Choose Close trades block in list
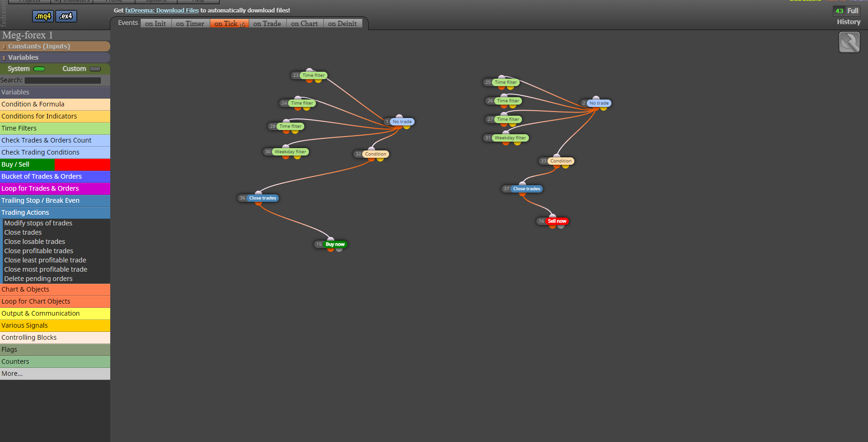This screenshot has height=442, width=868. (x=23, y=232)
